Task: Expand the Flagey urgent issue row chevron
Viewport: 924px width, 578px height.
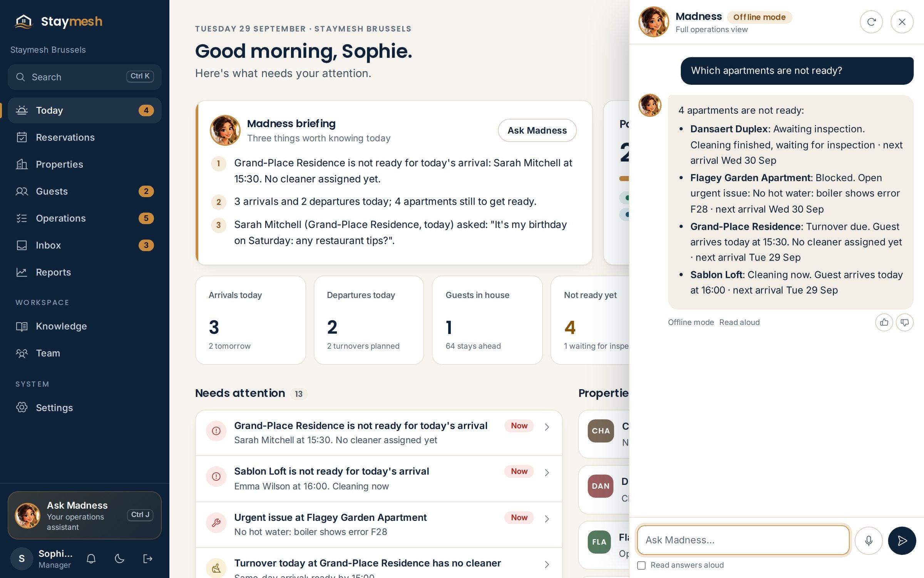Action: [547, 519]
